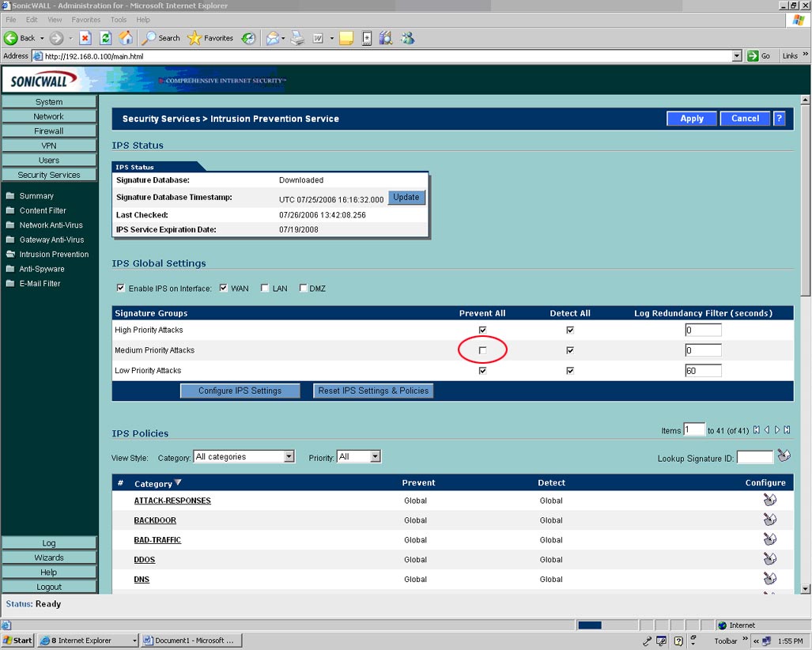
Task: Sort by Category column arrow
Action: pyautogui.click(x=178, y=482)
